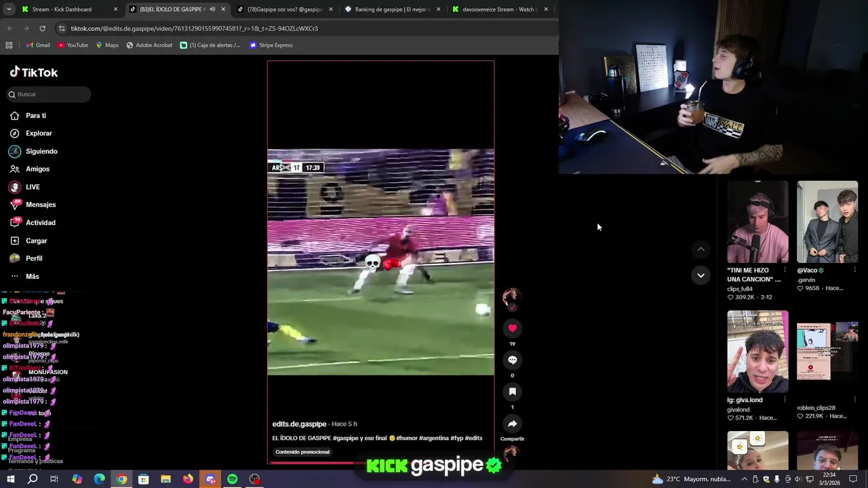
Task: Click the tiktok.com URL in address bar
Action: coord(194,28)
